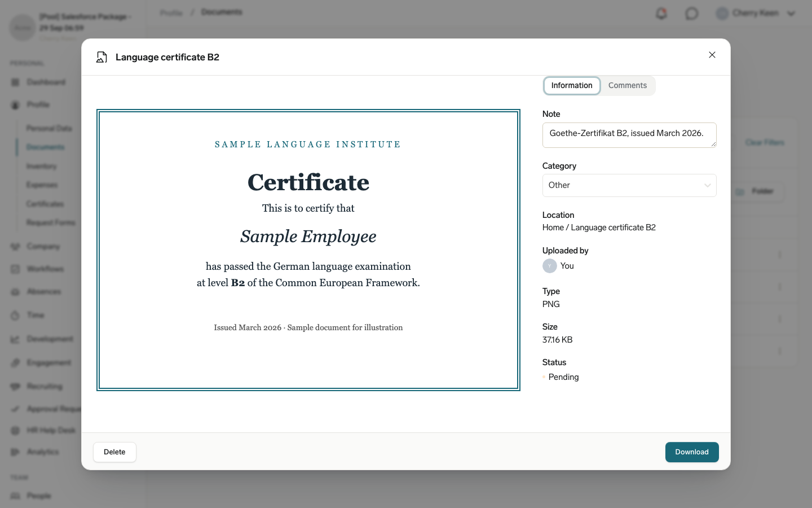Open Absences in background sidebar
812x508 pixels.
43,292
